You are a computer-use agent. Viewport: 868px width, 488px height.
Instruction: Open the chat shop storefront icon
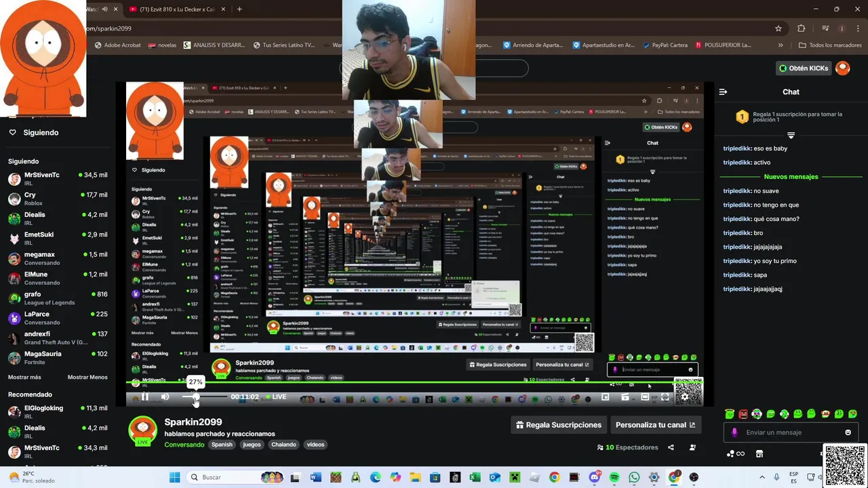coord(759,453)
